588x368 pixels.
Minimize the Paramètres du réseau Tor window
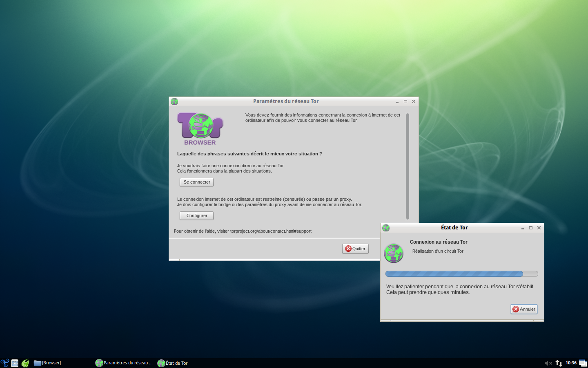[397, 102]
